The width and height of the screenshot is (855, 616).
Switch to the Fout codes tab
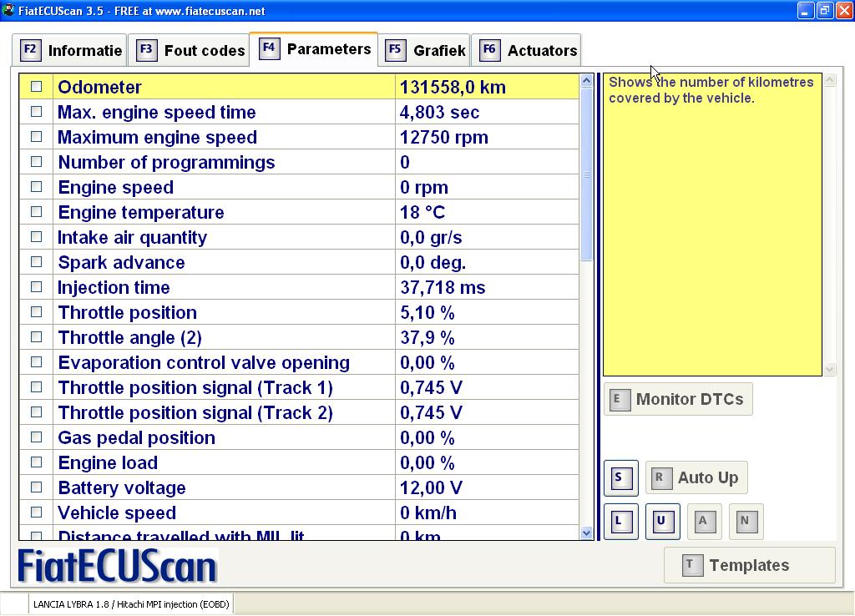(189, 51)
